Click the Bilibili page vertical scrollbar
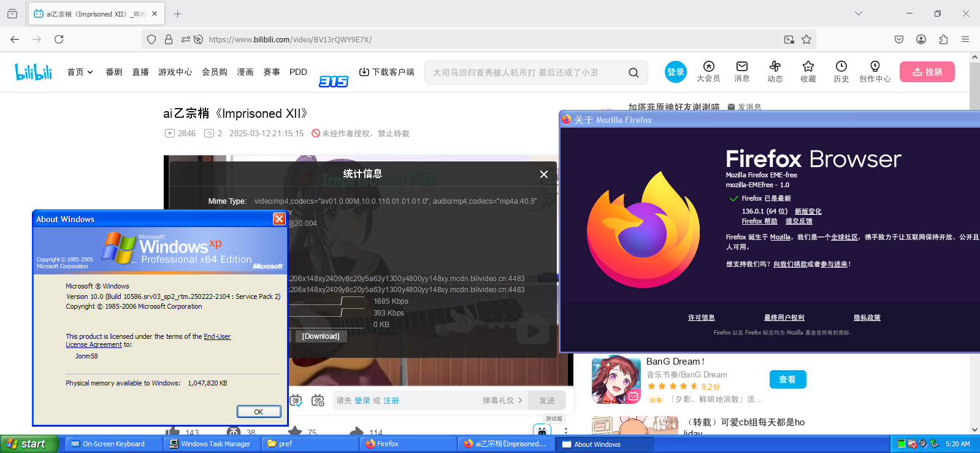This screenshot has width=980, height=453. 974,243
